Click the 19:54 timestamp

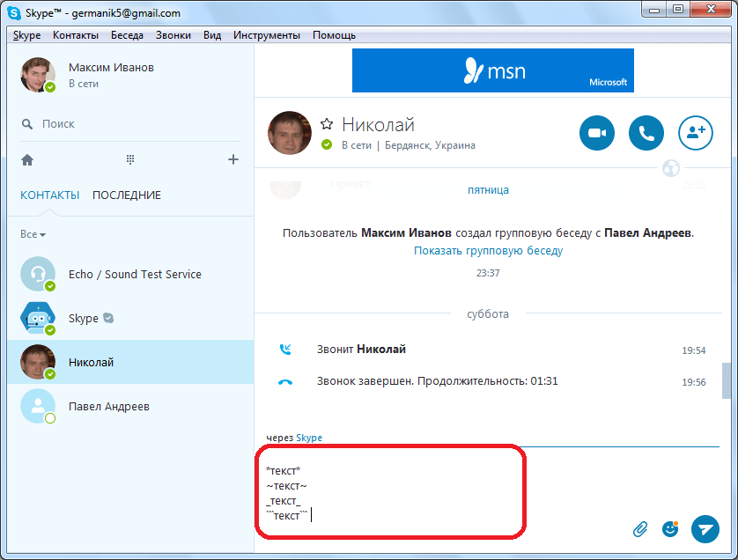[694, 350]
